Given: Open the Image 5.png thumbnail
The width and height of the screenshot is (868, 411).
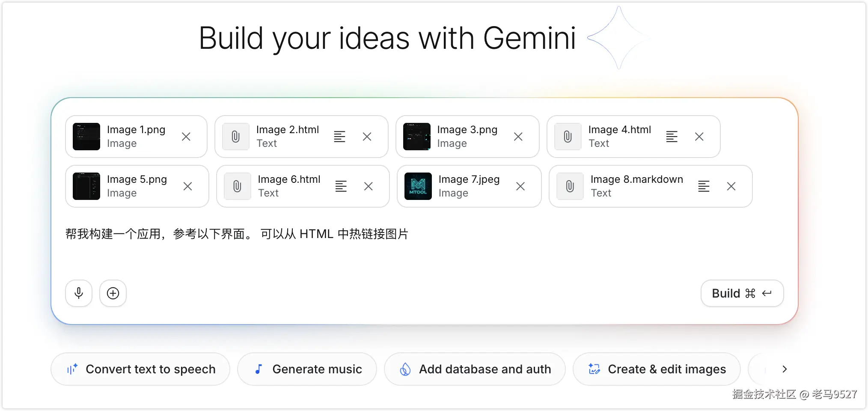Looking at the screenshot, I should pyautogui.click(x=86, y=186).
